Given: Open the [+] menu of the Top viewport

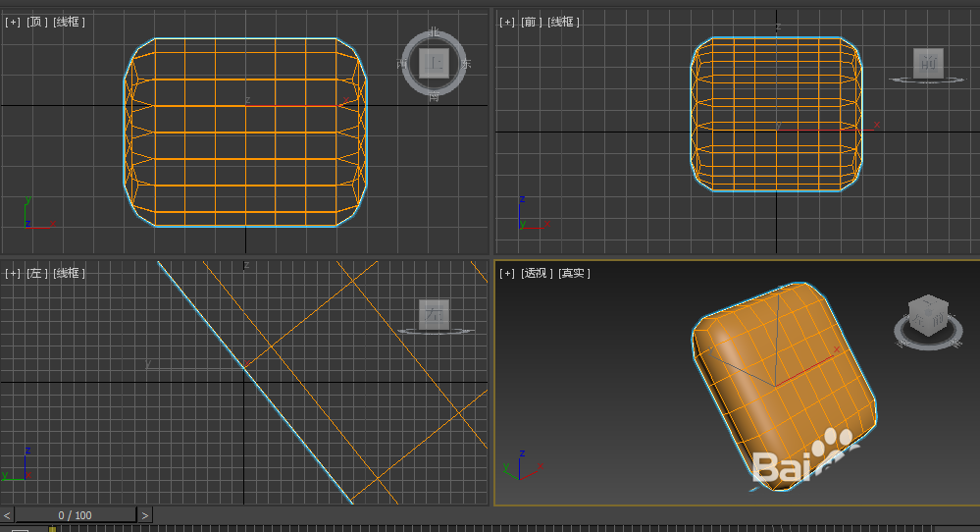Looking at the screenshot, I should [x=13, y=22].
